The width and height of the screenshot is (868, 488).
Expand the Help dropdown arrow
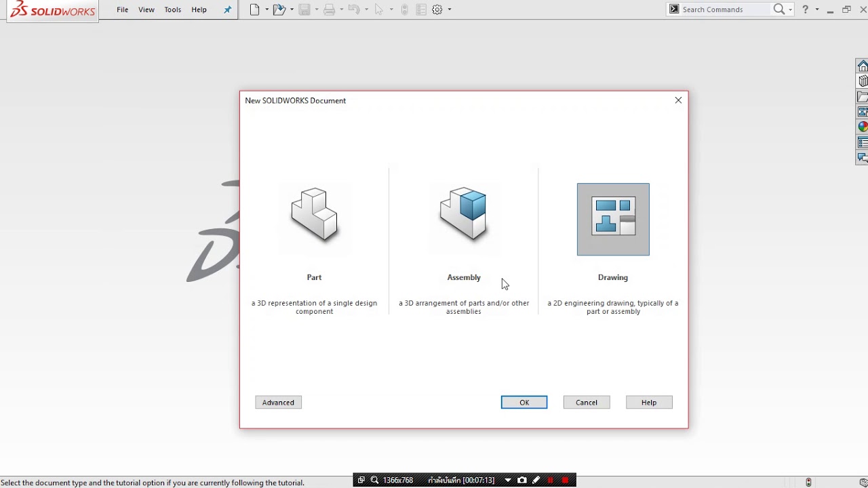click(816, 9)
